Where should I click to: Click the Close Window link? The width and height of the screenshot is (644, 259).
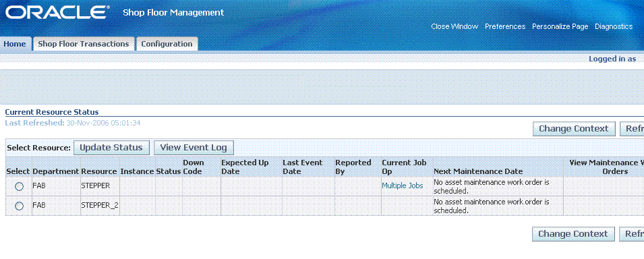point(455,26)
